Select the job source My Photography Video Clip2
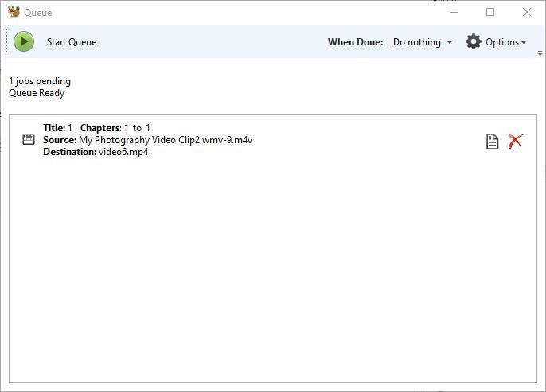The height and width of the screenshot is (392, 546). pyautogui.click(x=165, y=140)
